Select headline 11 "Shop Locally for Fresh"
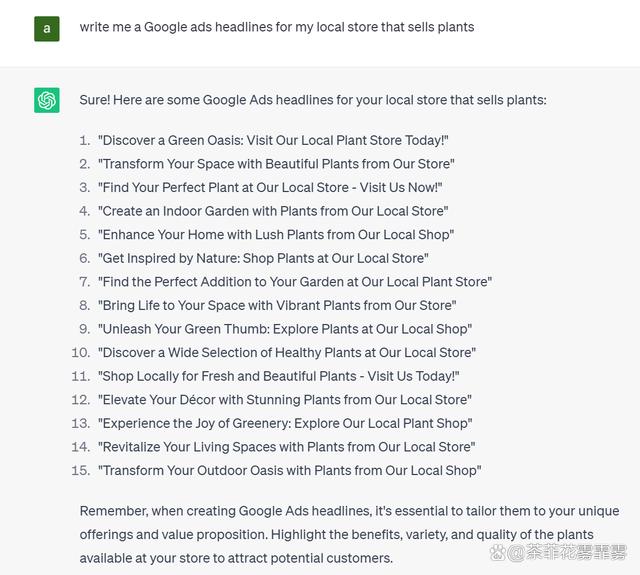Image resolution: width=640 pixels, height=575 pixels. coord(278,376)
